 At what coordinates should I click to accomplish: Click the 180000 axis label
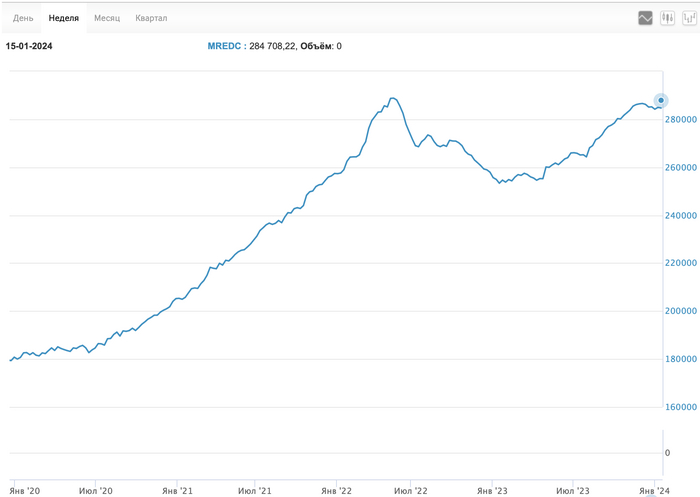coord(680,359)
